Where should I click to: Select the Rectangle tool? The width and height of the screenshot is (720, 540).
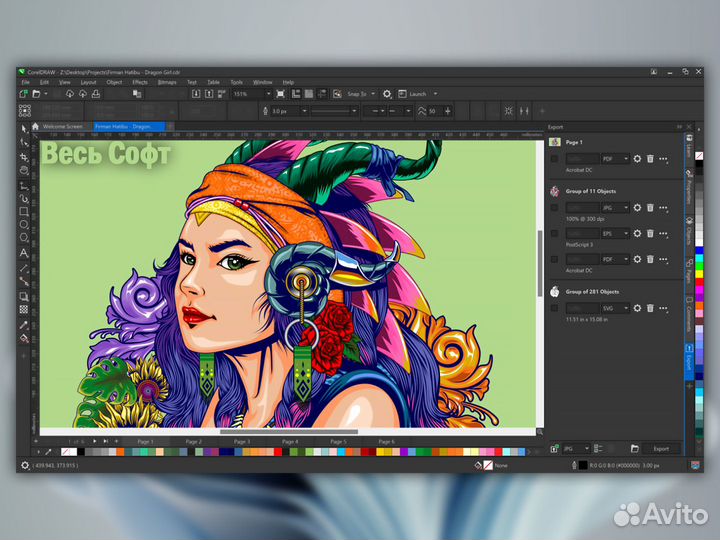(x=24, y=212)
